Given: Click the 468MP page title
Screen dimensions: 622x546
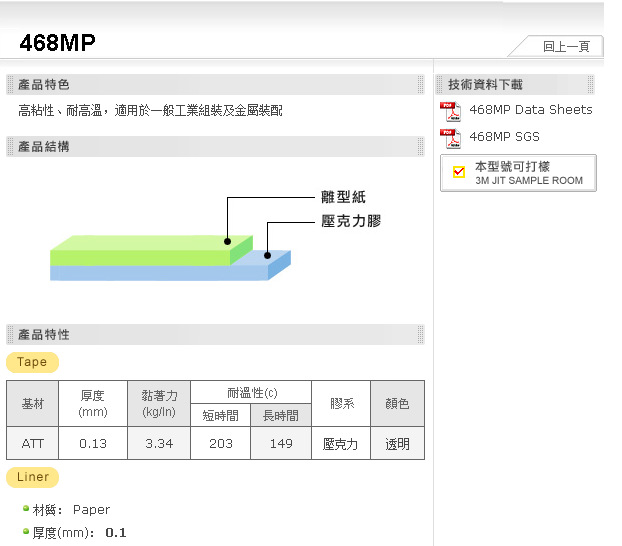Looking at the screenshot, I should point(58,42).
